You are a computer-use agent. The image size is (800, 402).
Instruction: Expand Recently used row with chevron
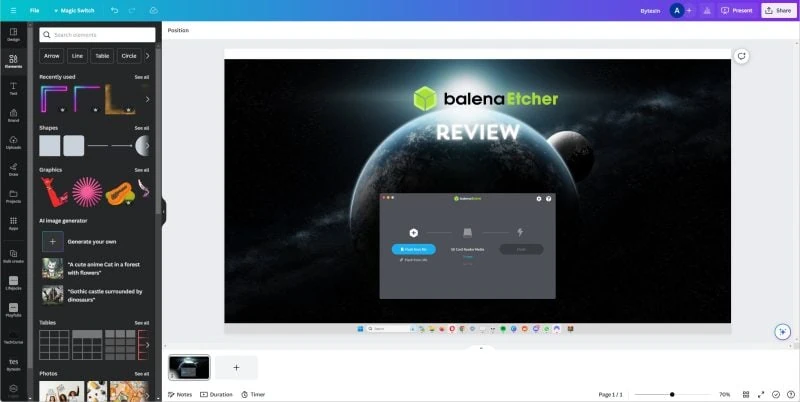(147, 99)
